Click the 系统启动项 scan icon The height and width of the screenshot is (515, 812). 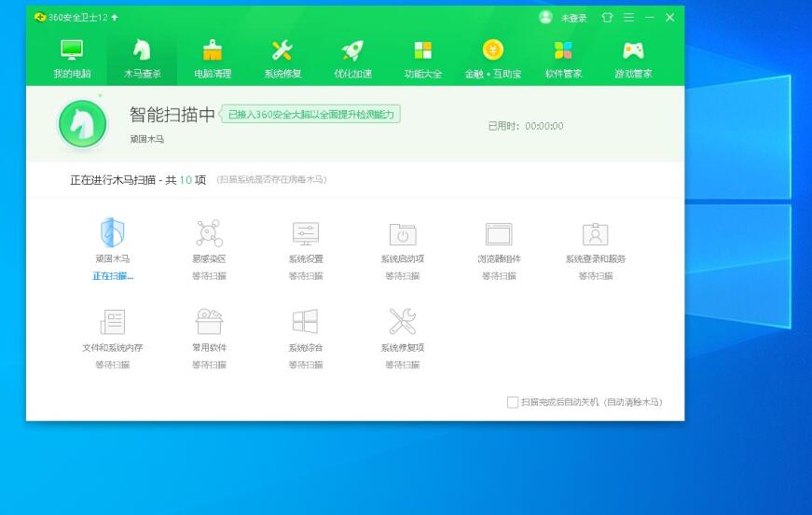(403, 234)
